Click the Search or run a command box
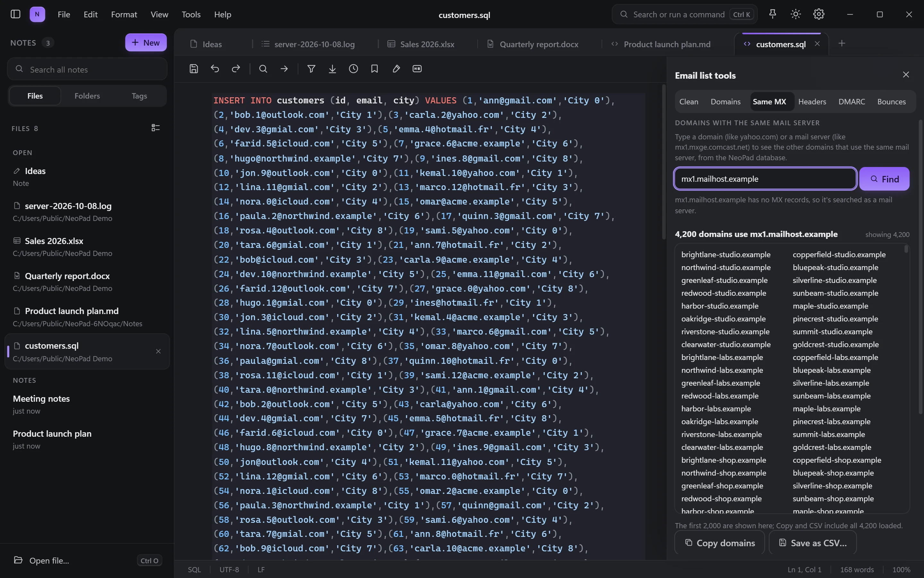 [x=684, y=14]
